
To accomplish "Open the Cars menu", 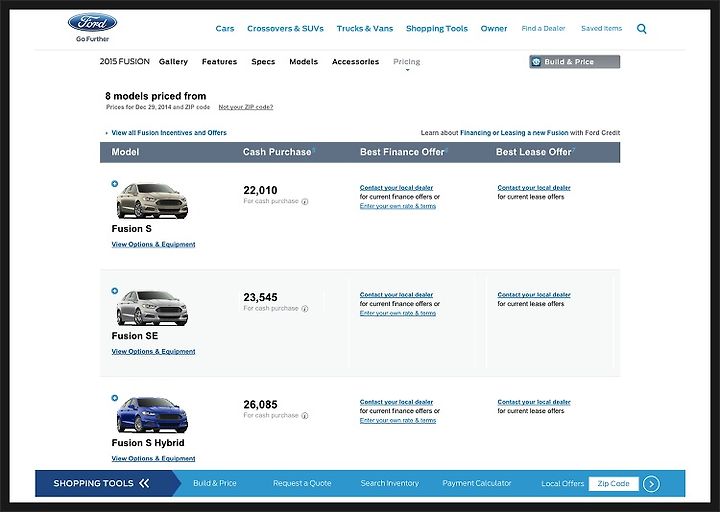I will pos(225,28).
